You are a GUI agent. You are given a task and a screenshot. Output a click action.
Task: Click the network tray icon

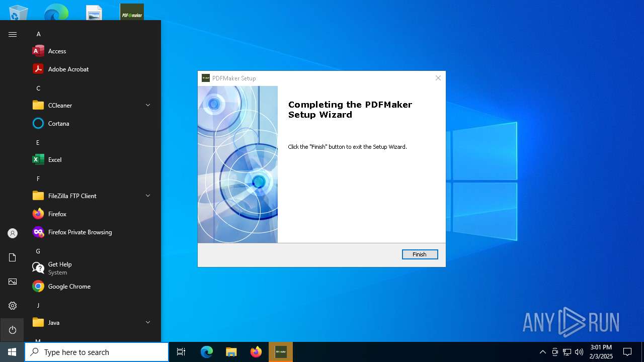[567, 352]
